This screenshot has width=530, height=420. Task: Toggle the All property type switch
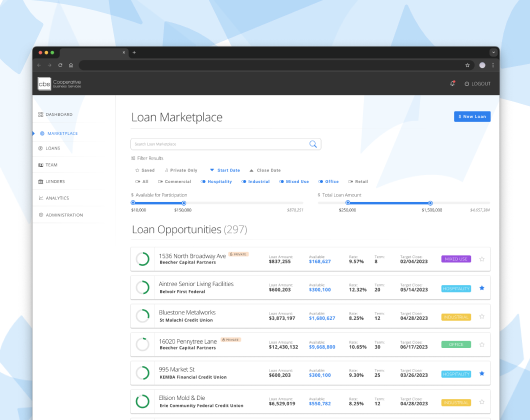pyautogui.click(x=142, y=181)
